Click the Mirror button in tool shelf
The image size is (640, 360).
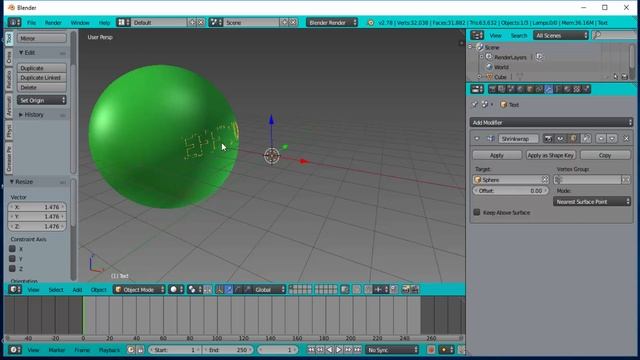(42, 38)
